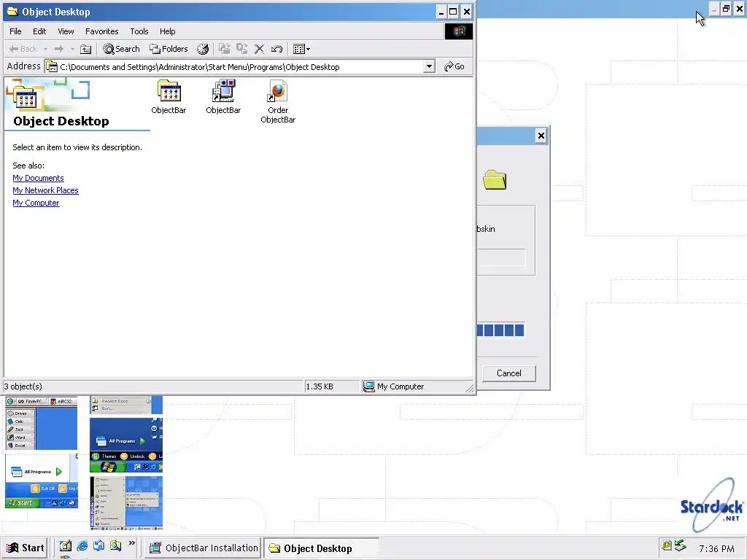Expand the Address bar dropdown
Viewport: 747px width, 560px height.
(x=429, y=66)
